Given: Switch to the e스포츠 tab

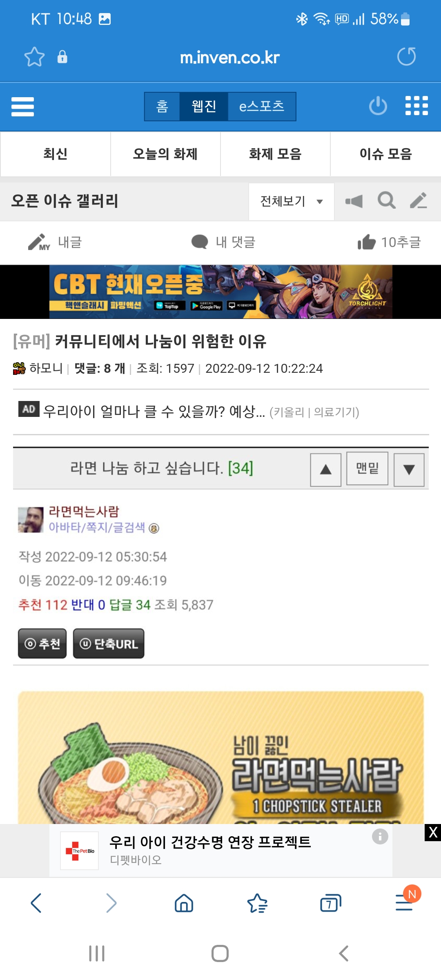Looking at the screenshot, I should pyautogui.click(x=262, y=107).
